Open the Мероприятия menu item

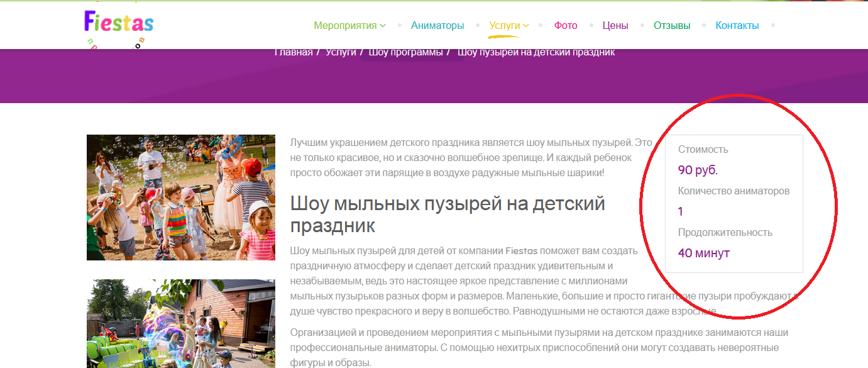[344, 26]
